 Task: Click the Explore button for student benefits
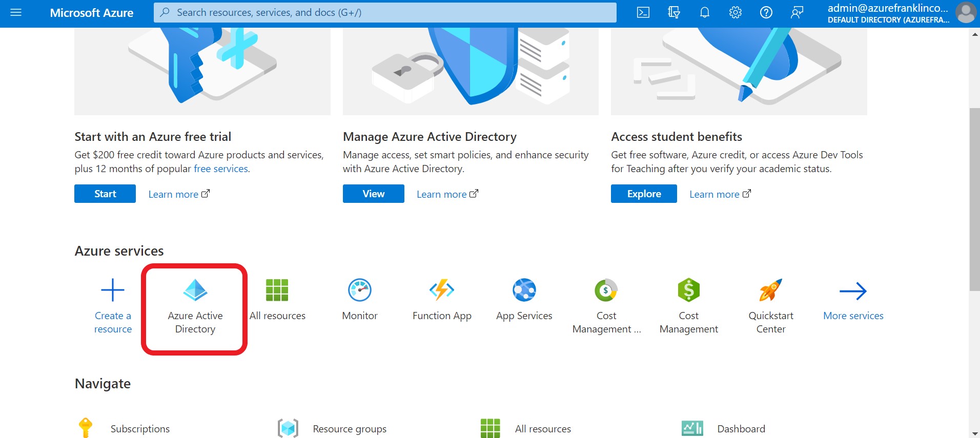[644, 194]
